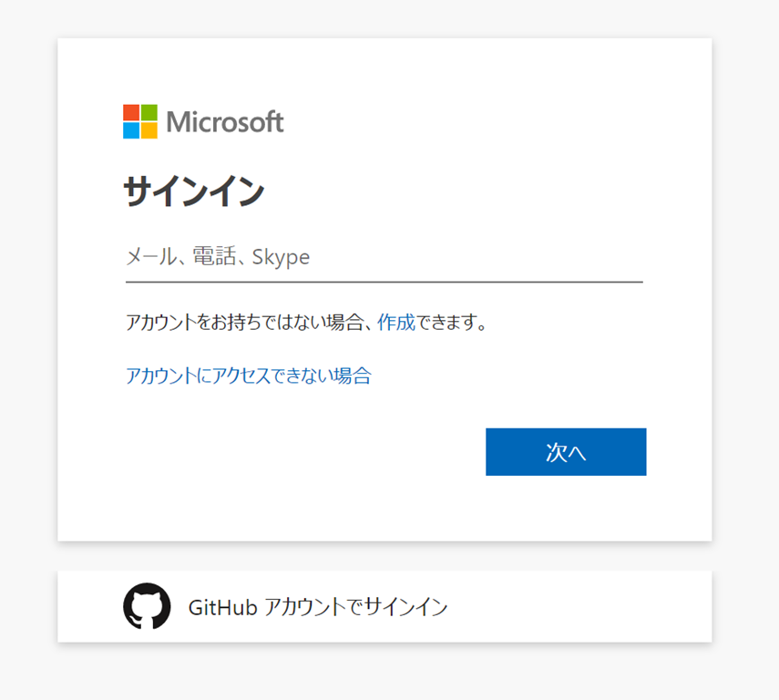The width and height of the screenshot is (779, 700).
Task: Select GitHub アカウントでサインイン text
Action: pyautogui.click(x=318, y=607)
